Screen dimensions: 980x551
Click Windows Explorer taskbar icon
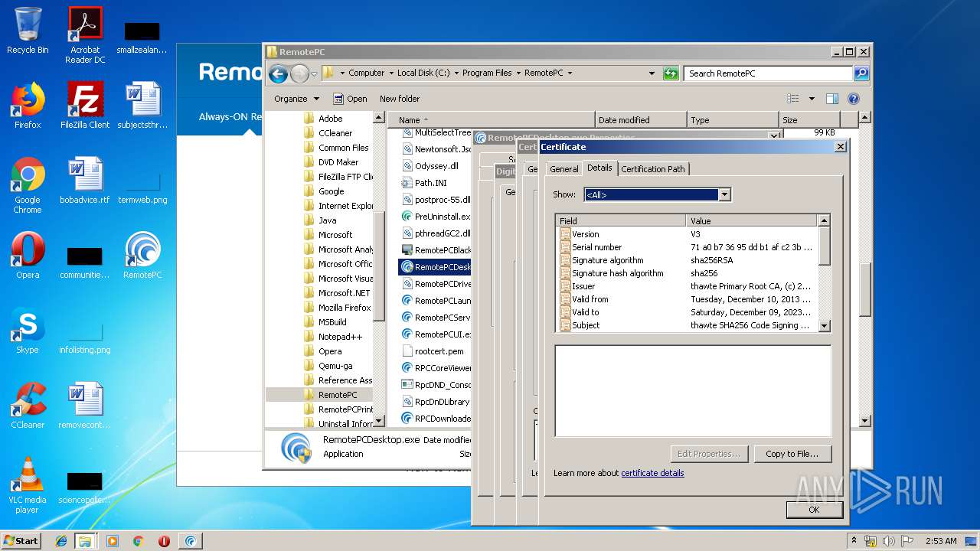[85, 541]
